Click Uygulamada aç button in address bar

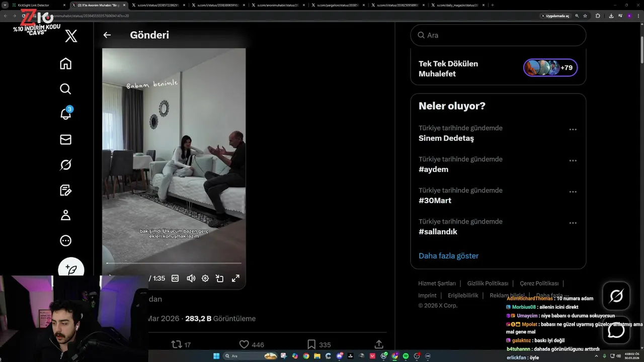pyautogui.click(x=555, y=16)
